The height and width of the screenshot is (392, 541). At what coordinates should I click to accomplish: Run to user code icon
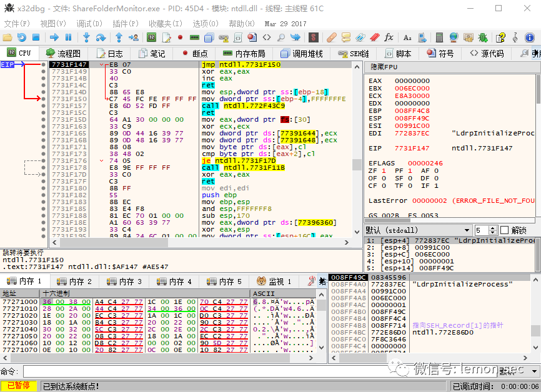pyautogui.click(x=134, y=37)
